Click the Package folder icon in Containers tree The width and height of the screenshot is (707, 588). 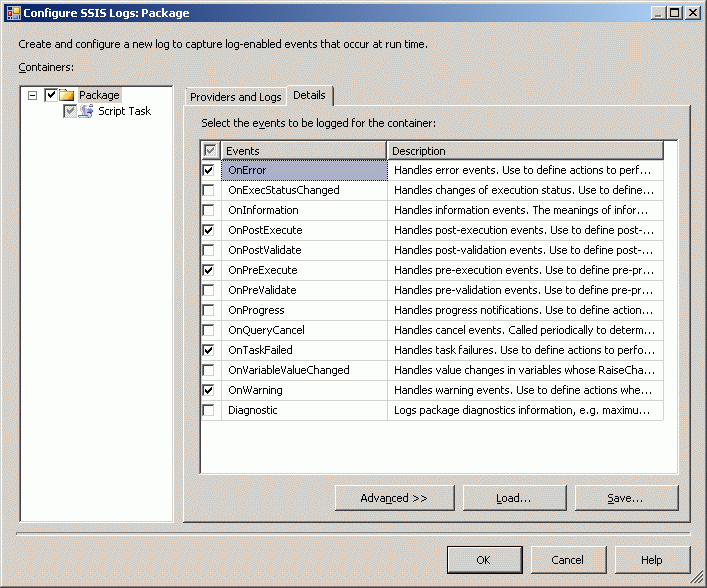click(x=66, y=95)
